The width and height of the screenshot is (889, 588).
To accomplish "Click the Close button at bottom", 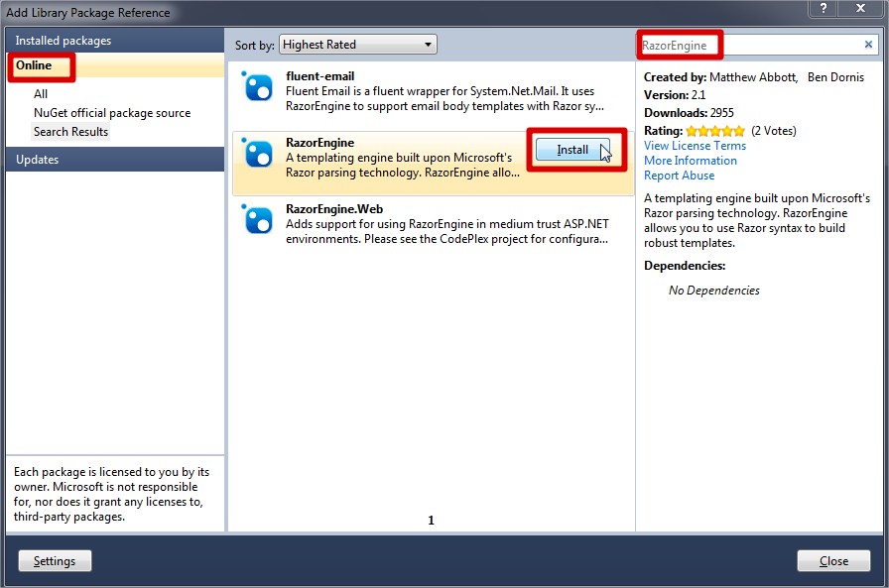I will tap(833, 561).
